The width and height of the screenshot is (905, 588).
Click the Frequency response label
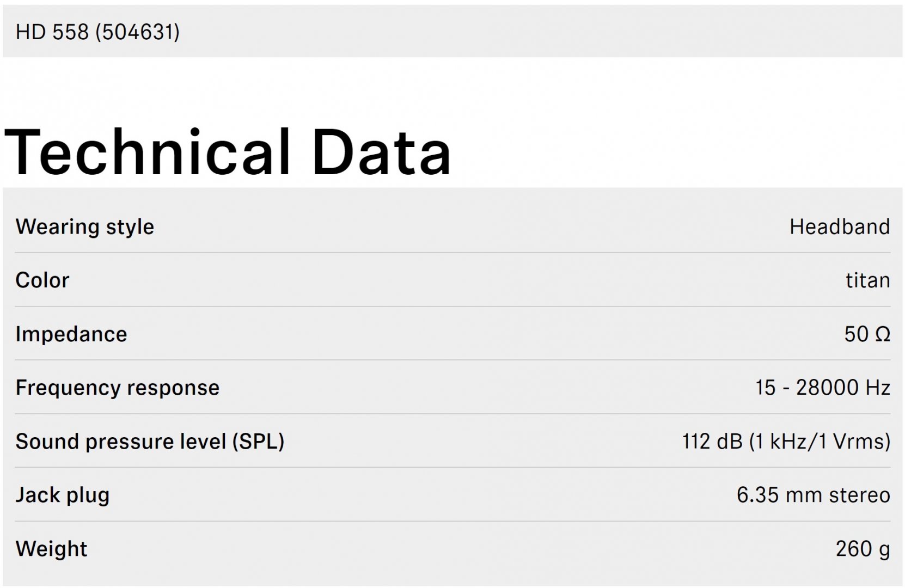[117, 388]
